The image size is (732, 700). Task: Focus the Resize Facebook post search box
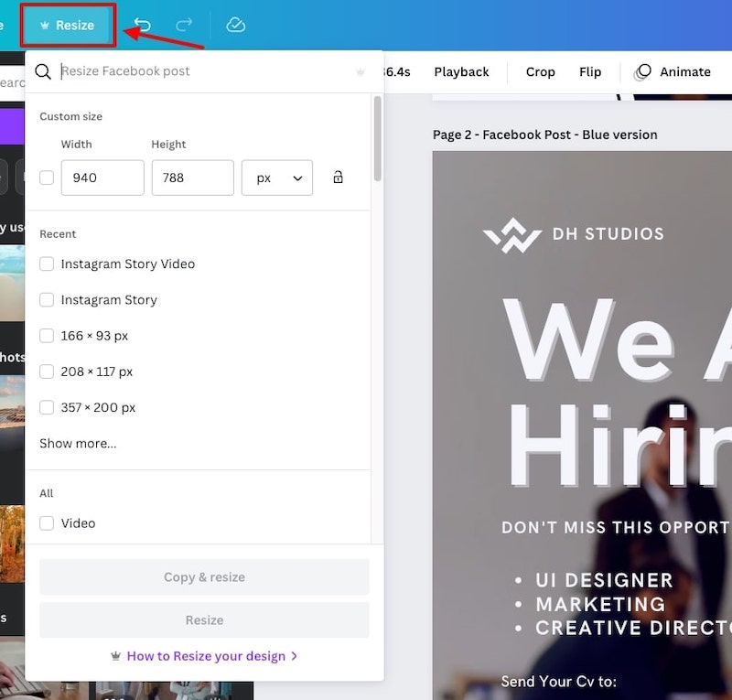205,71
